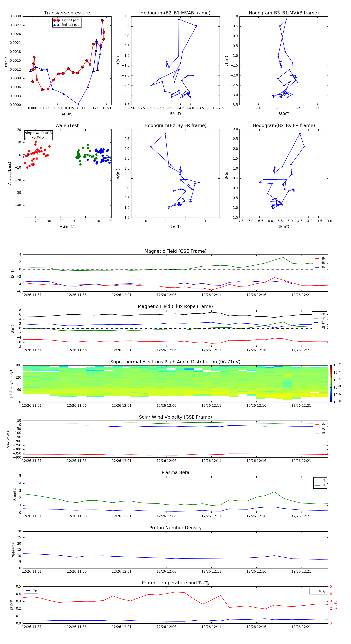This screenshot has width=351, height=644.
Task: Select the red Te/Tp legend entry
Action: (x=318, y=591)
